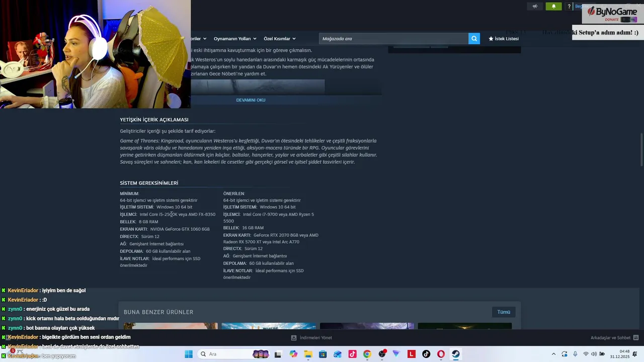Open the Windows Start menu
The image size is (644, 362).
[189, 354]
